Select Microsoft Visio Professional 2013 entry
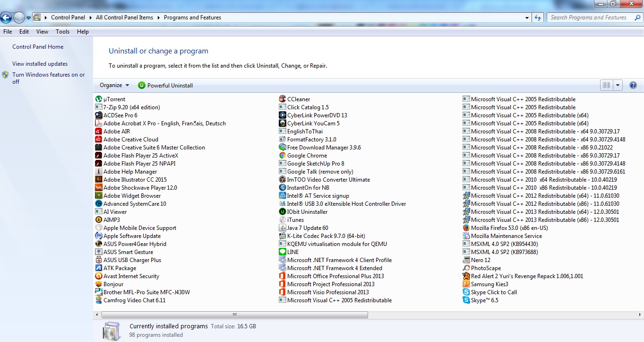644x342 pixels. 324,292
